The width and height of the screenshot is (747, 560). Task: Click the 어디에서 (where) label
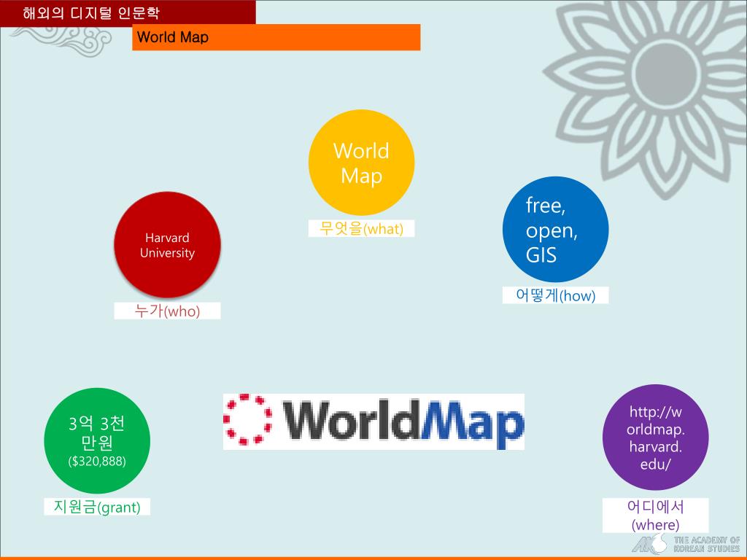click(x=656, y=516)
